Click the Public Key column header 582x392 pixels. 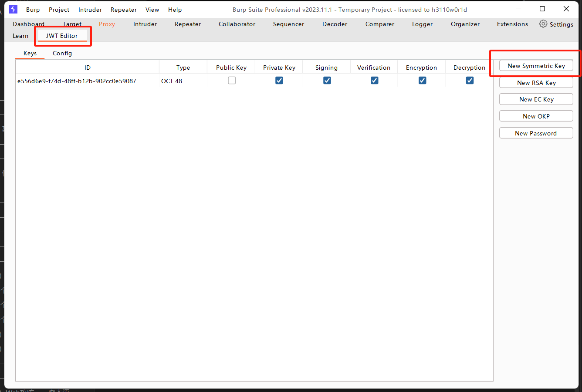pyautogui.click(x=231, y=68)
